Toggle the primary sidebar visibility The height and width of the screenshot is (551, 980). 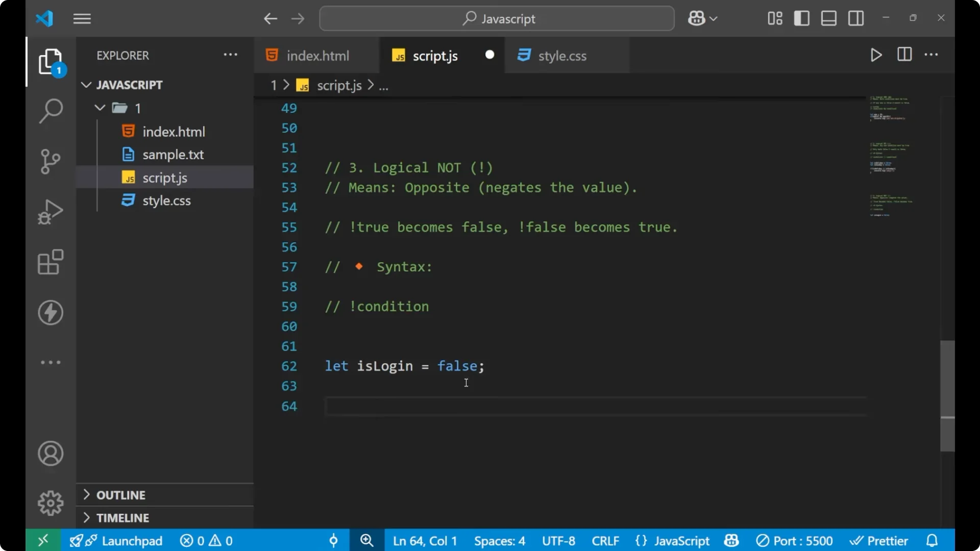[801, 18]
